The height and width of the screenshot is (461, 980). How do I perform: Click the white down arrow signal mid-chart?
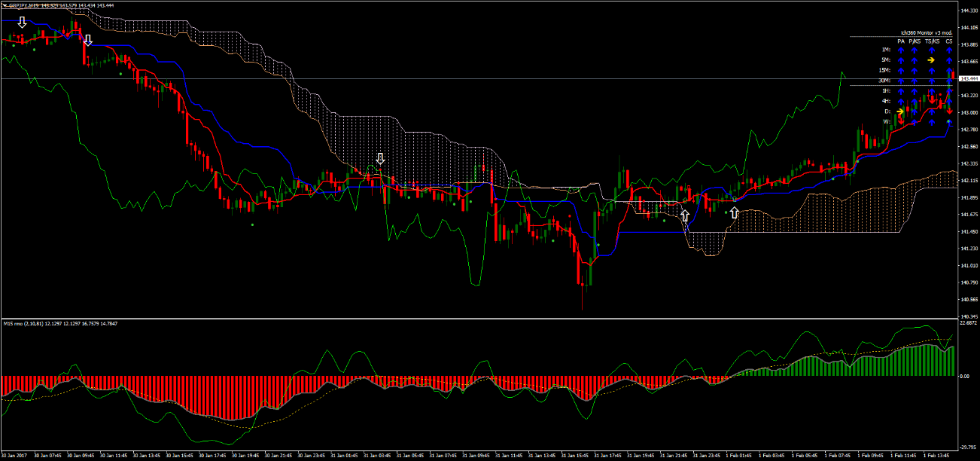click(380, 160)
